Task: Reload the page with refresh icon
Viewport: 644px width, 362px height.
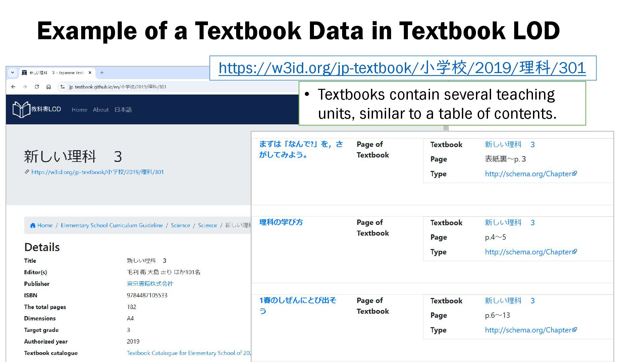Action: (37, 87)
